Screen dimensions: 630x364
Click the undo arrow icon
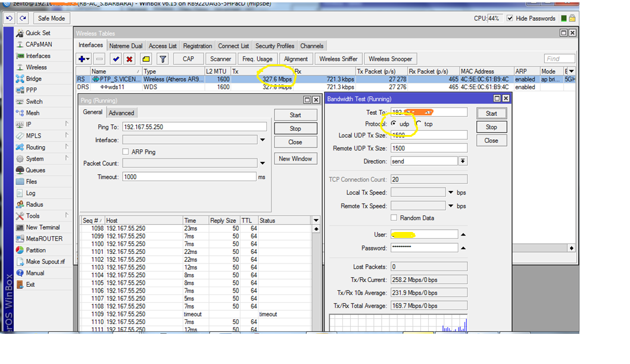(x=10, y=18)
